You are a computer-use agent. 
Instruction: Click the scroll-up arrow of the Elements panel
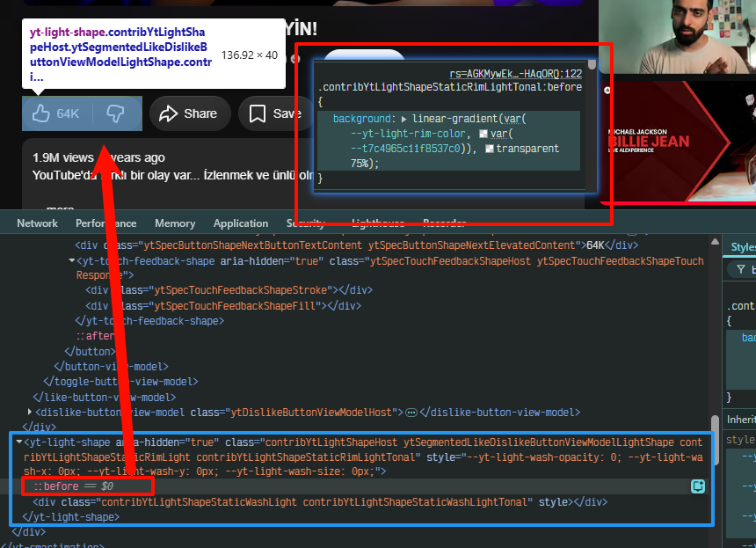pyautogui.click(x=715, y=241)
